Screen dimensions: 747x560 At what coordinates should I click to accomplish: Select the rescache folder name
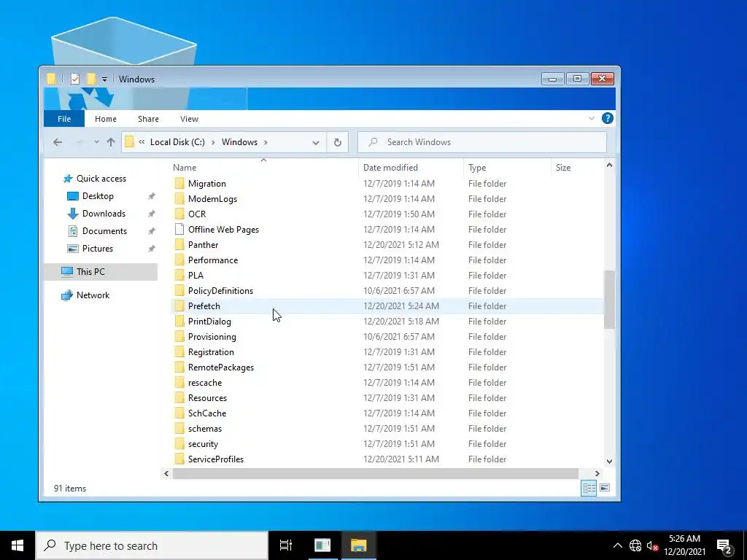205,382
